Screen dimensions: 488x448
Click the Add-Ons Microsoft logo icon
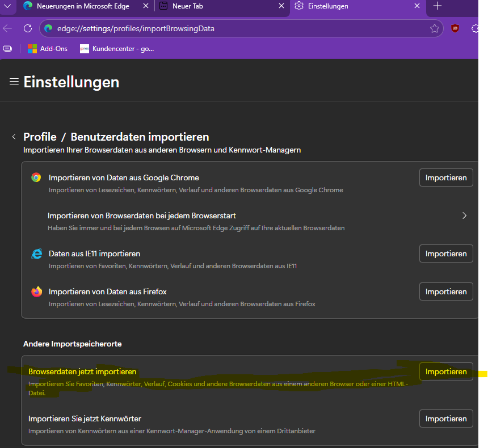pyautogui.click(x=32, y=49)
